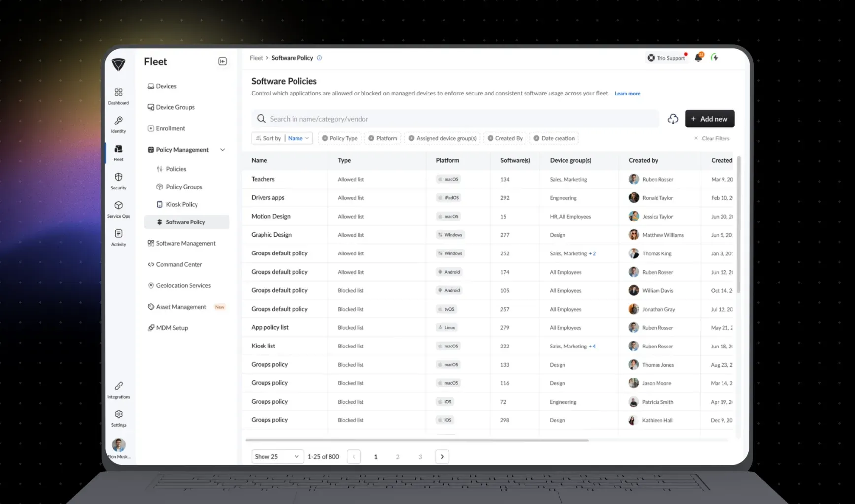Open the Kiosk list policy
855x504 pixels.
click(488, 346)
